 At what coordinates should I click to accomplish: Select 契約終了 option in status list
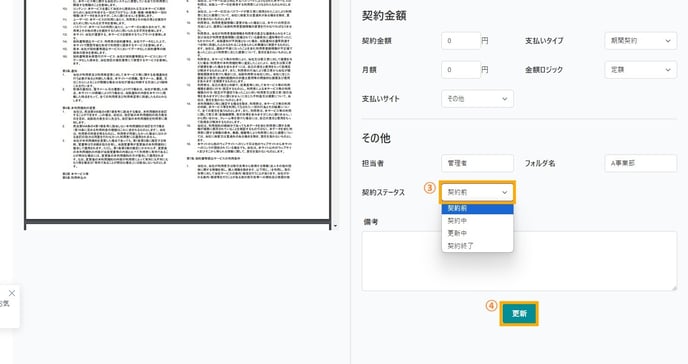click(x=477, y=246)
